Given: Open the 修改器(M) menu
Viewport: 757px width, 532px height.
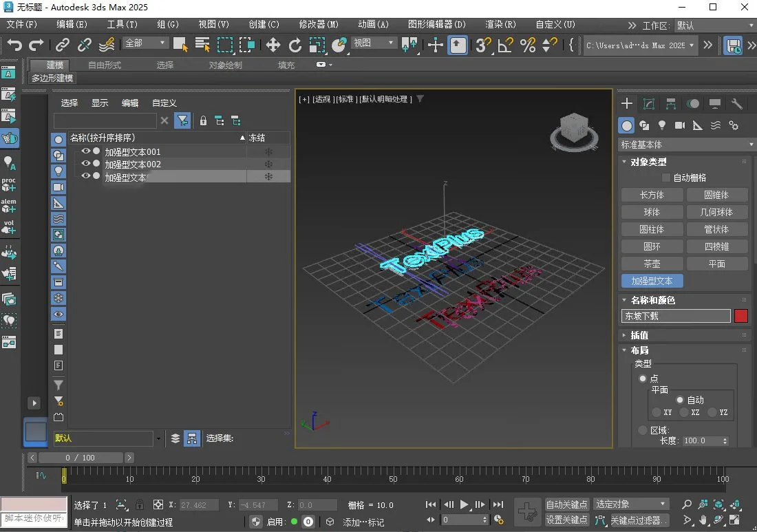Looking at the screenshot, I should 319,25.
